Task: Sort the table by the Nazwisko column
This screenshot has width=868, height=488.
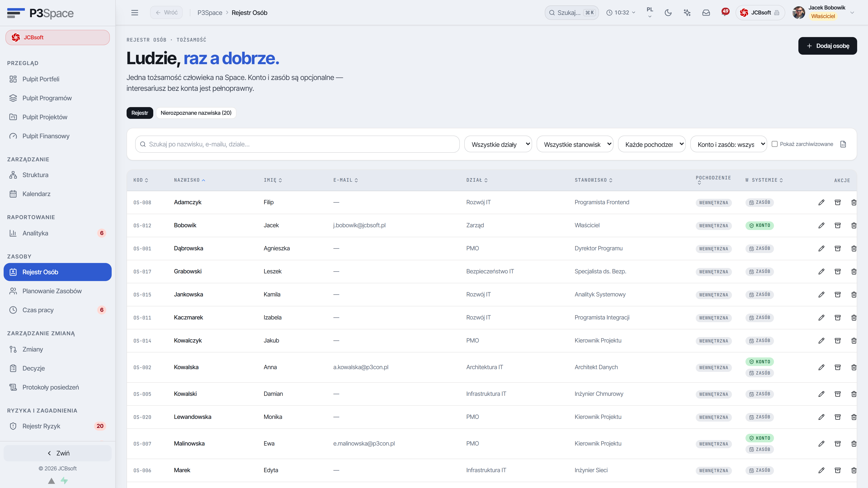Action: coord(189,180)
